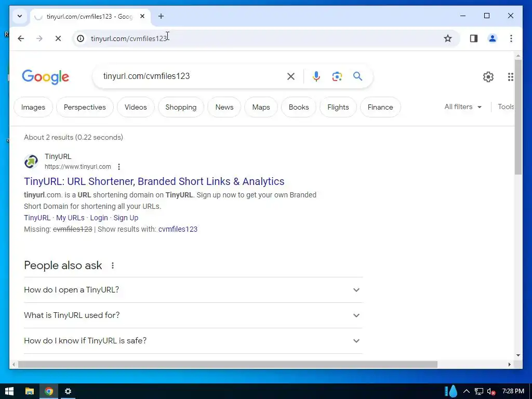This screenshot has height=399, width=532.
Task: Expand 'How do I know if TinyURL is safe?'
Action: pyautogui.click(x=193, y=341)
